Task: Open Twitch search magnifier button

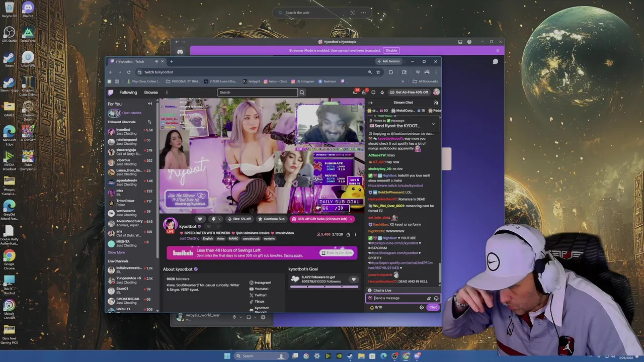Action: 302,93
